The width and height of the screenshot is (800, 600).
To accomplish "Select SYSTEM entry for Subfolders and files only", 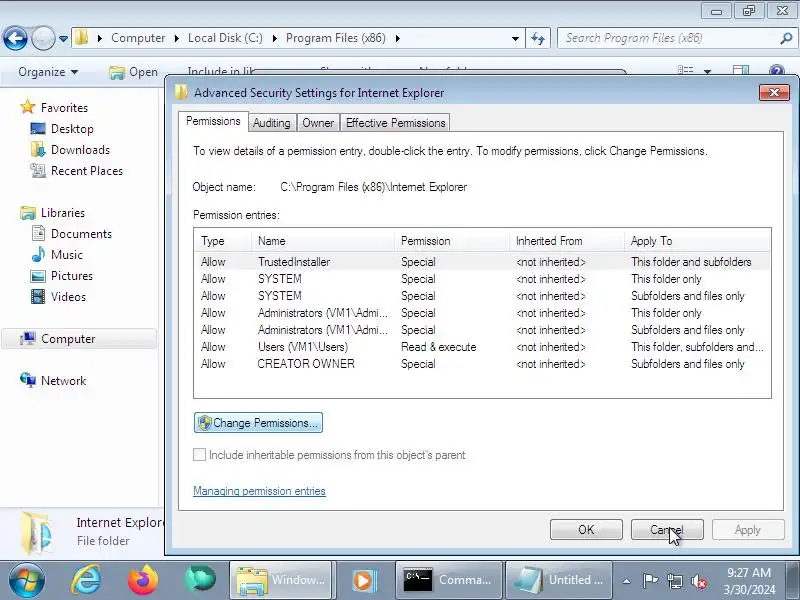I will [x=482, y=296].
